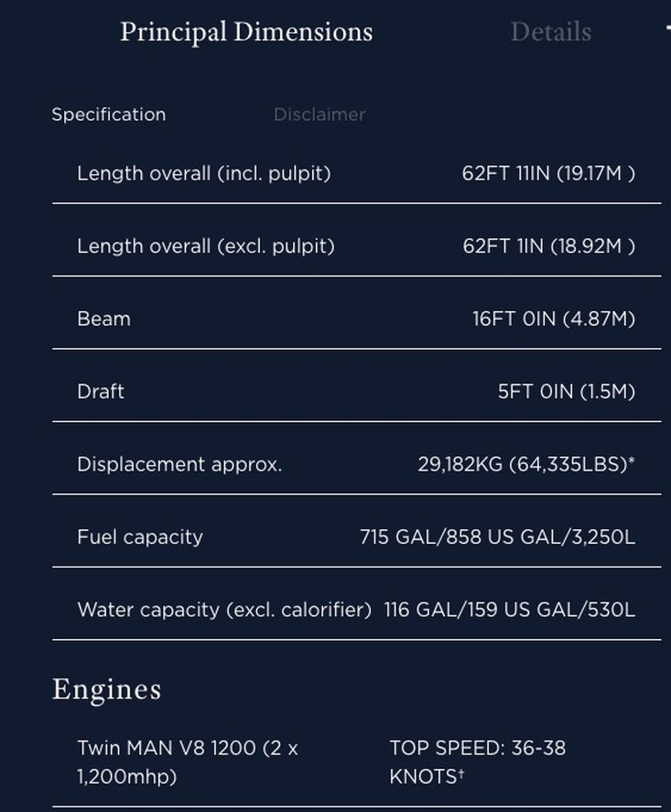
Task: Select the Beam specification row
Action: tap(357, 319)
